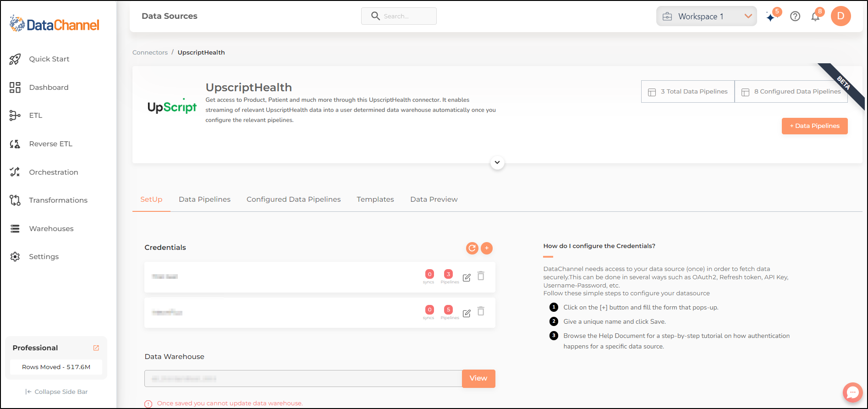This screenshot has width=868, height=409.
Task: Click the Data Sources page title
Action: point(170,16)
